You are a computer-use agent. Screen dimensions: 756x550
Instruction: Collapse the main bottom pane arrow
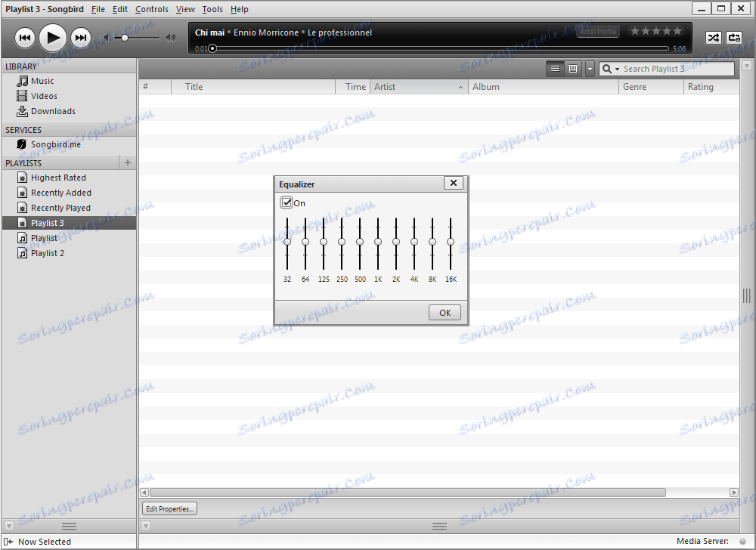[146, 526]
